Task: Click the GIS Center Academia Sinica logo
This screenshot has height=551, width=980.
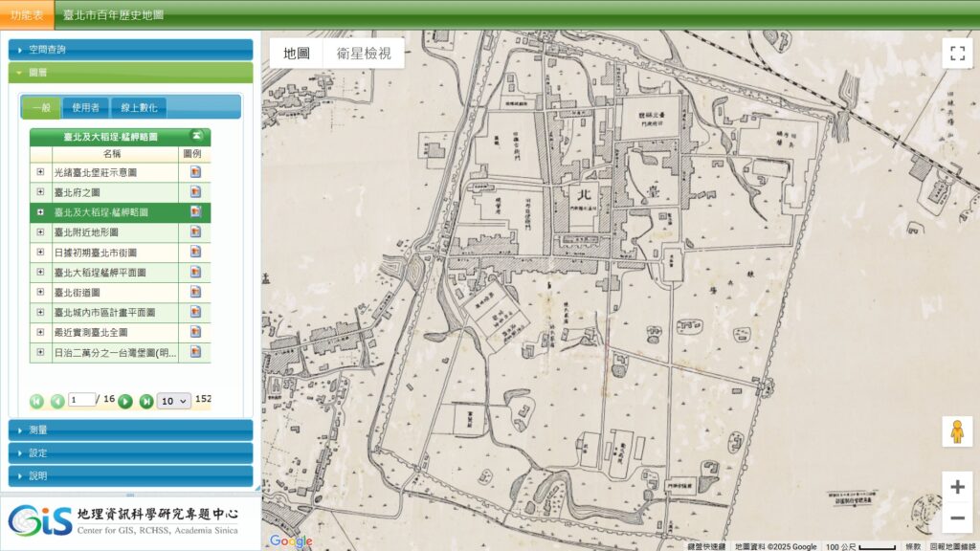Action: click(123, 521)
